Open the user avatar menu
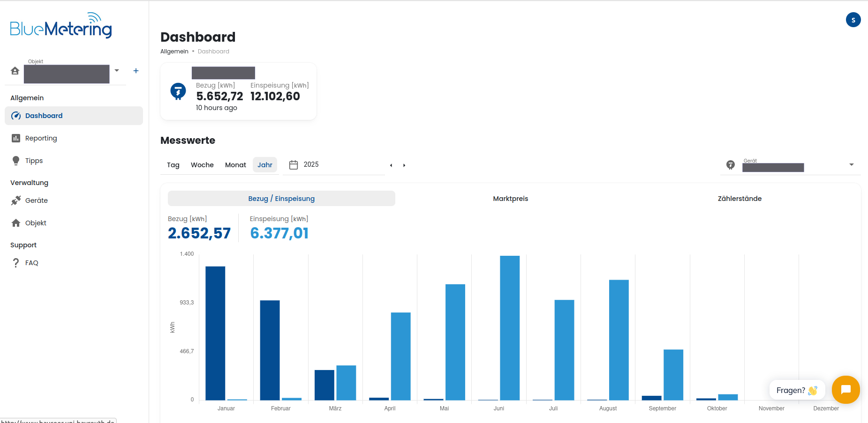The image size is (868, 423). 853,20
